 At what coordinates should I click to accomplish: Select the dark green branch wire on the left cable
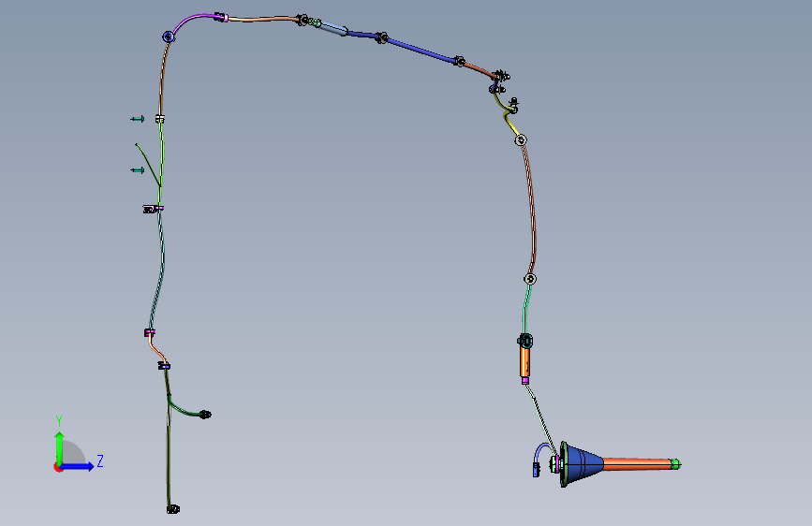tap(148, 164)
